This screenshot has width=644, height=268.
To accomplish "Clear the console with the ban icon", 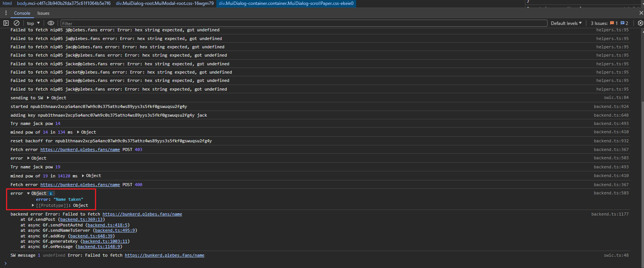I will pos(17,23).
